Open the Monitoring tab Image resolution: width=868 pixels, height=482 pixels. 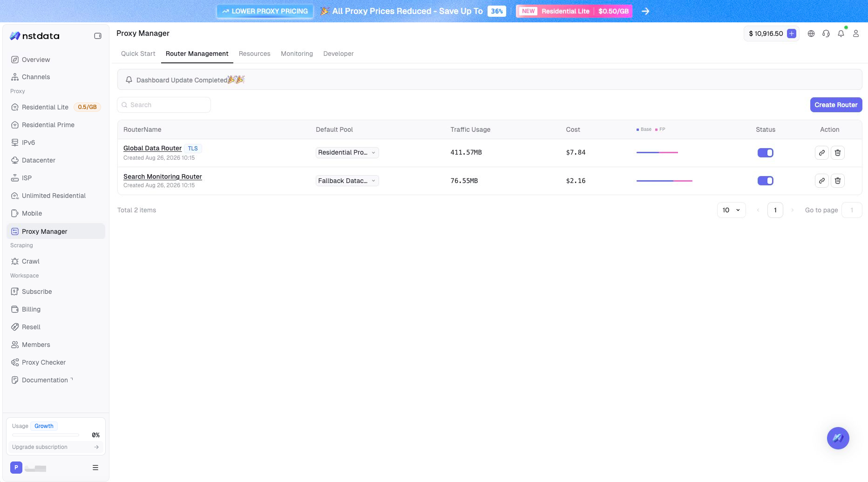point(297,54)
